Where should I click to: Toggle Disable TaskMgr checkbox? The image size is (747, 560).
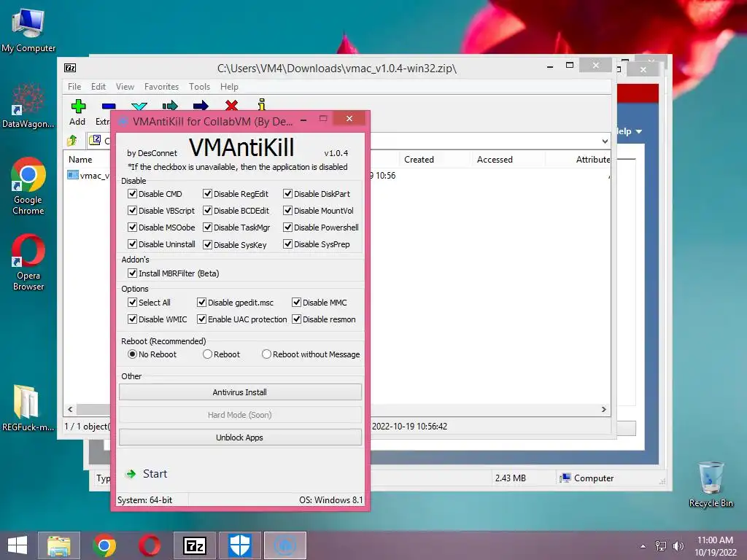pos(207,227)
